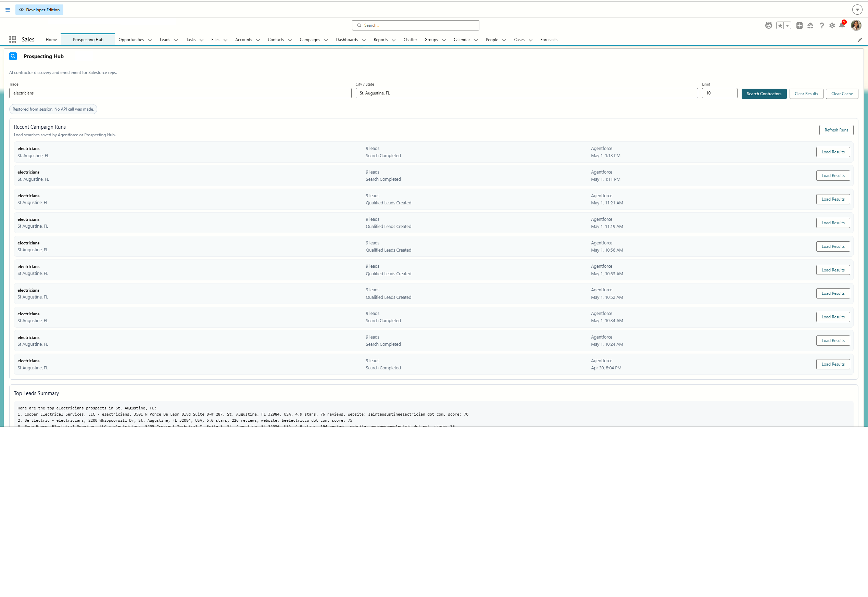Load Results for May 1, 10:53 AM run
Viewport: 868px width, 597px height.
click(x=833, y=270)
